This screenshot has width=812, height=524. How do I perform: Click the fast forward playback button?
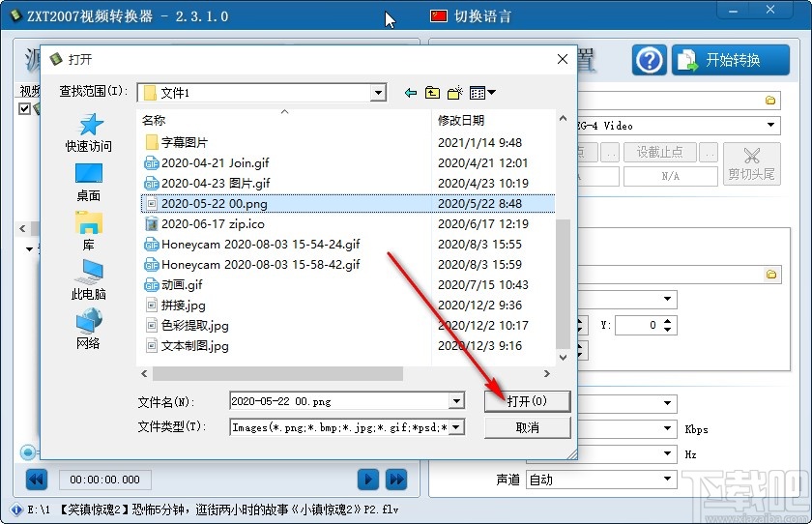396,479
